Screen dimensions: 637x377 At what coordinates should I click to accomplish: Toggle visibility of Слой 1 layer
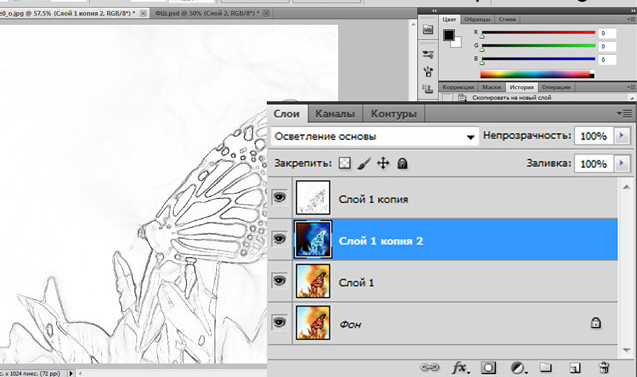tap(279, 281)
